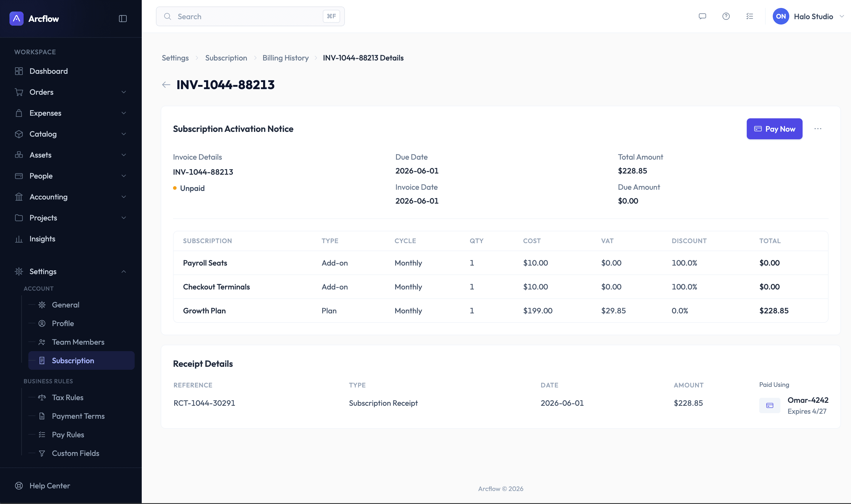
Task: Click the Checkout Terminals row name
Action: pos(216,287)
